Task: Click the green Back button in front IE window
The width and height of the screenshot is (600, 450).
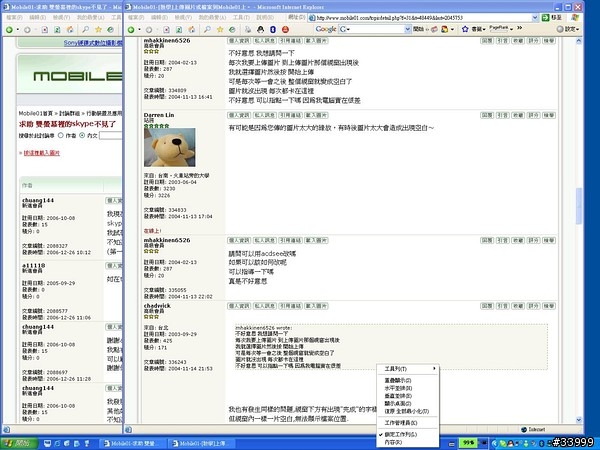Action: 131,29
